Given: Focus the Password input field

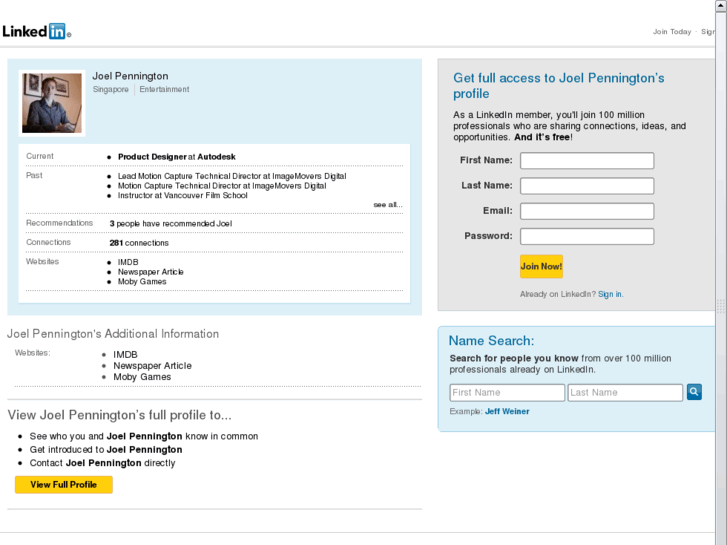Looking at the screenshot, I should pos(587,236).
